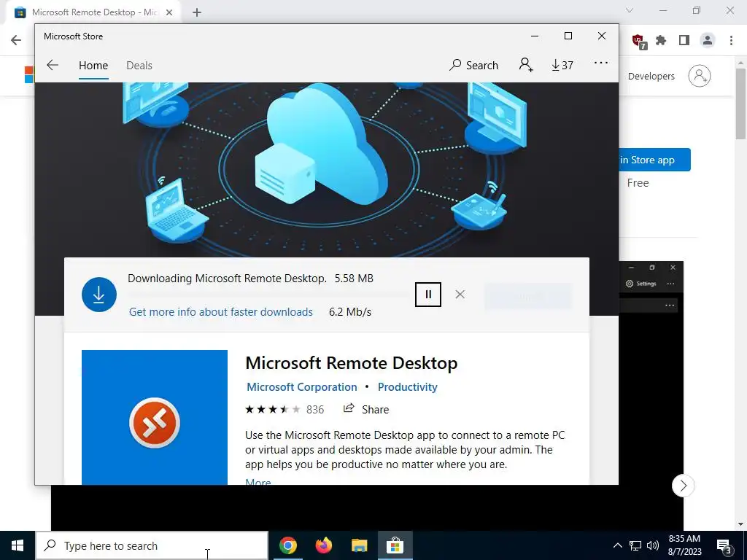Open a new browser tab

[197, 12]
